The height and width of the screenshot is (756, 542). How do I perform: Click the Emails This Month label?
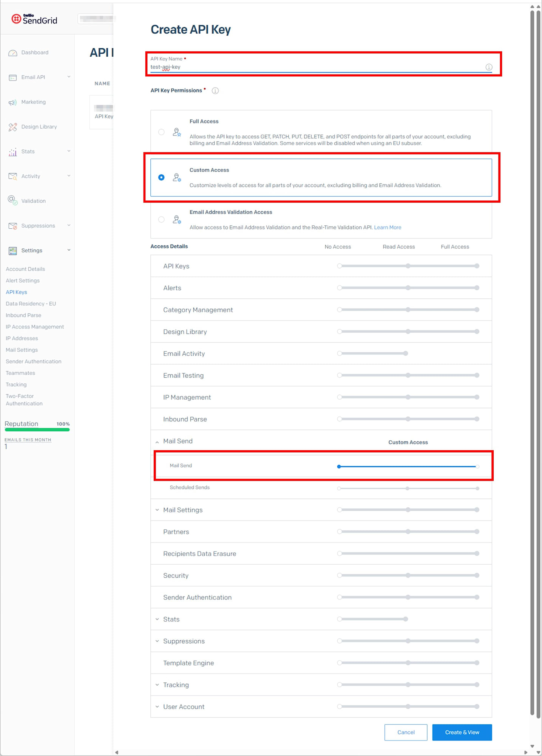(28, 440)
